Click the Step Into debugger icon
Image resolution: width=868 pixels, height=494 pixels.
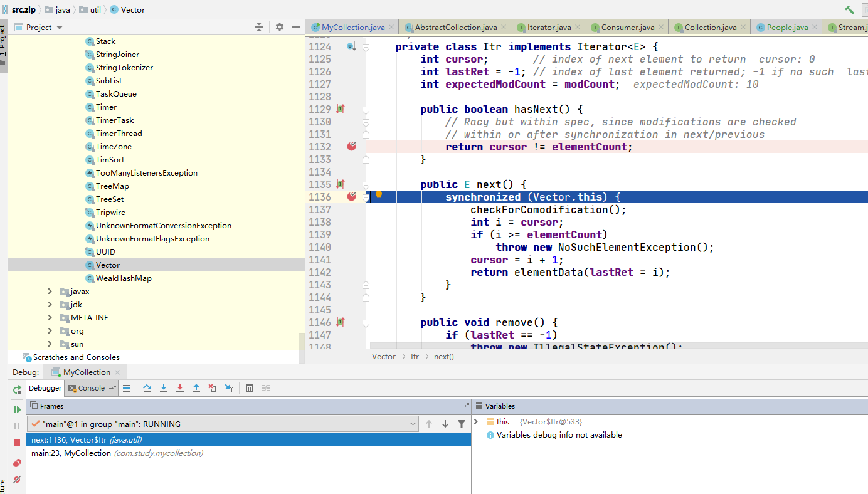[164, 388]
